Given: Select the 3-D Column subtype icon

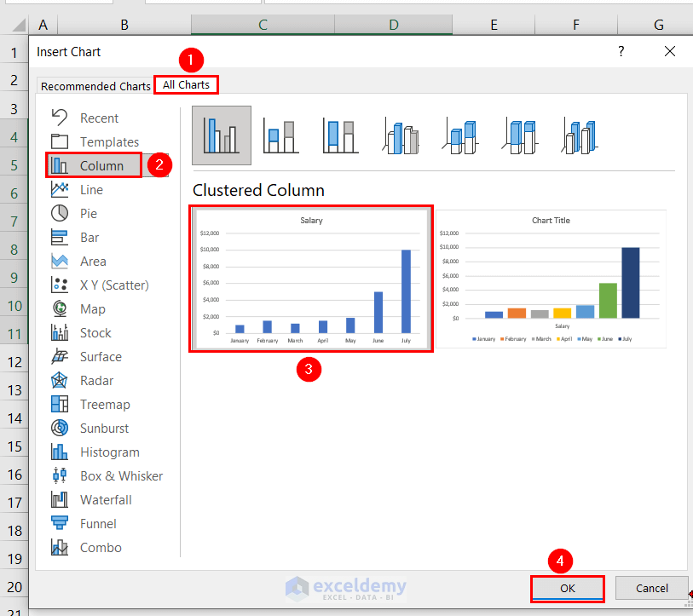Looking at the screenshot, I should 580,135.
